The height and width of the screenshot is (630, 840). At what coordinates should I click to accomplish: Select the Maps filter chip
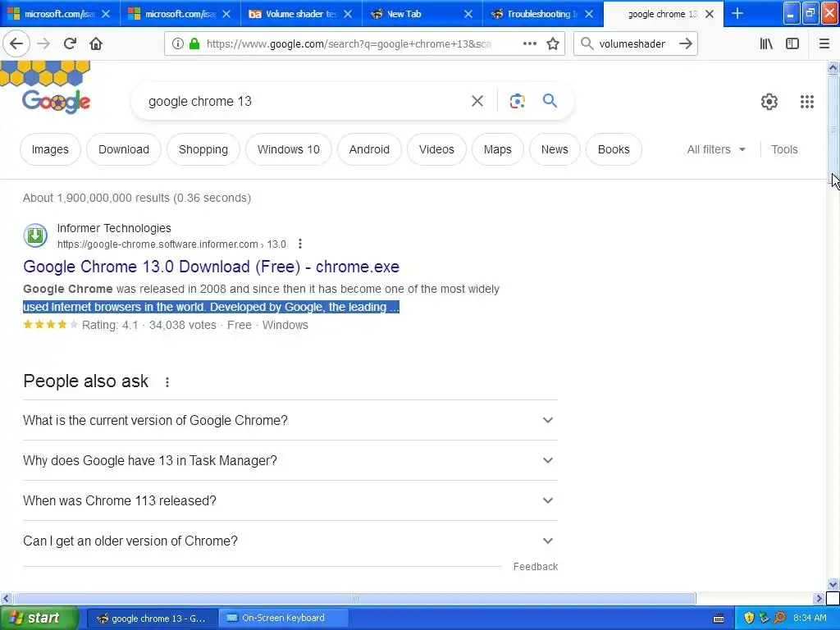click(x=498, y=149)
